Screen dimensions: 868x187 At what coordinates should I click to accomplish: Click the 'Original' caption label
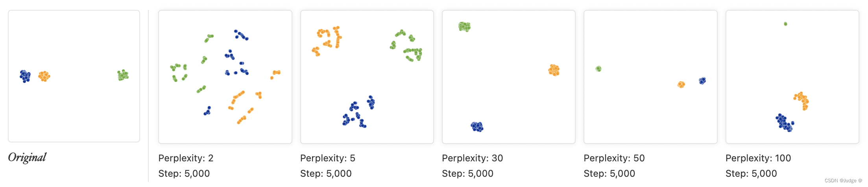(27, 157)
